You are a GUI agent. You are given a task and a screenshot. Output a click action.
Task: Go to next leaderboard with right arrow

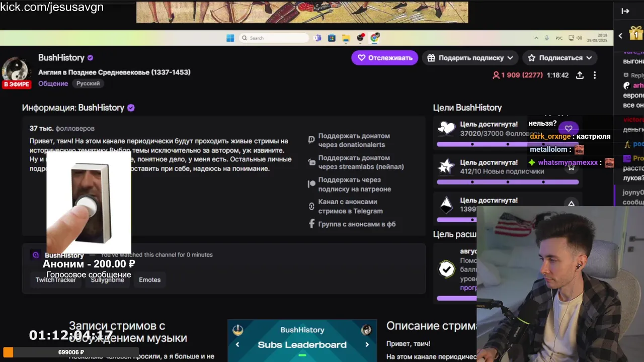[x=367, y=344]
